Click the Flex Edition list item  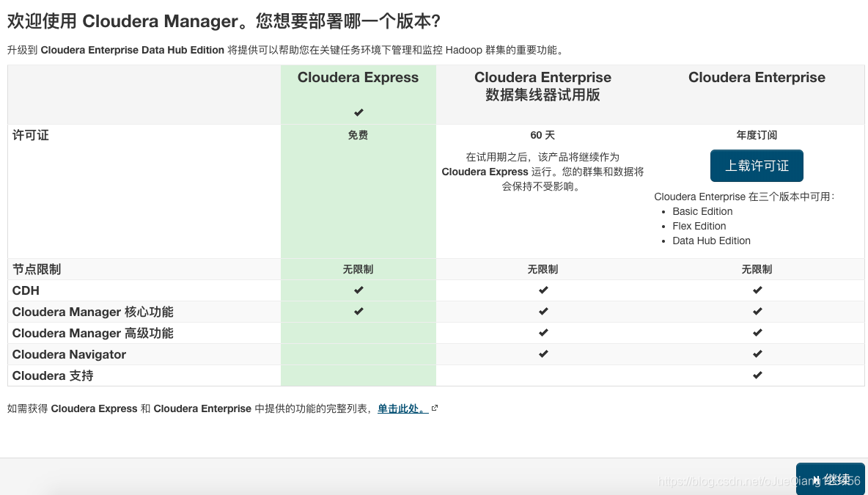click(699, 226)
